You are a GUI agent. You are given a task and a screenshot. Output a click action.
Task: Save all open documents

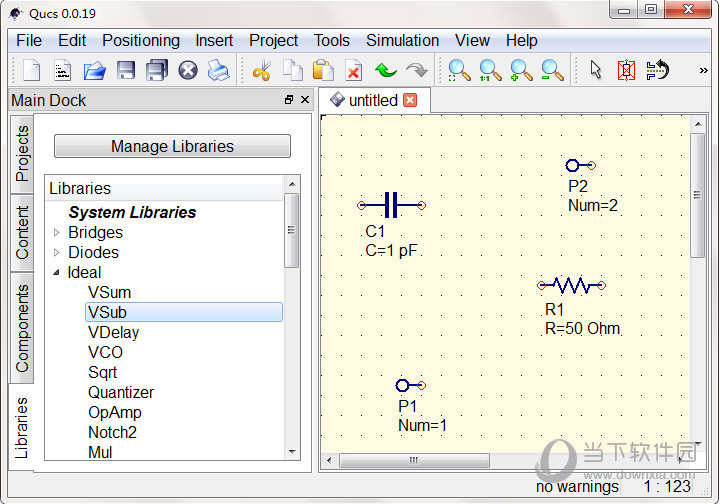pos(157,71)
